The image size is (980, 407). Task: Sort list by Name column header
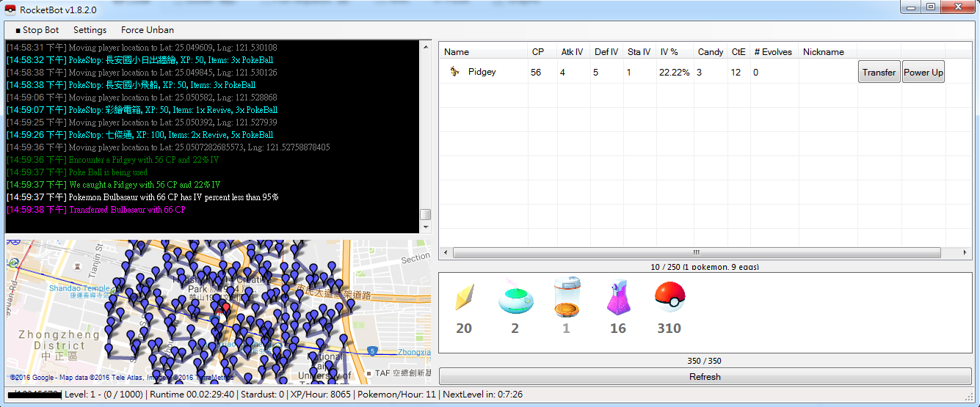[457, 52]
